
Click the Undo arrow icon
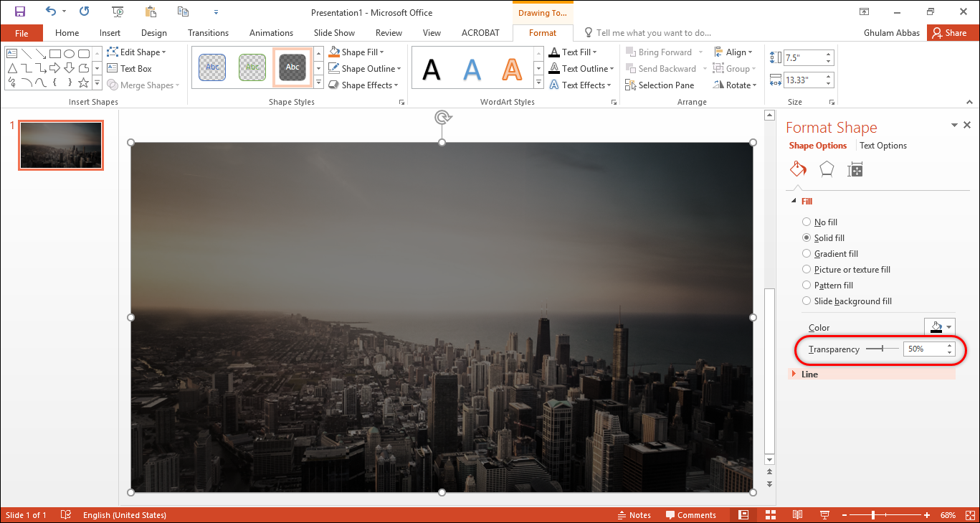[50, 11]
